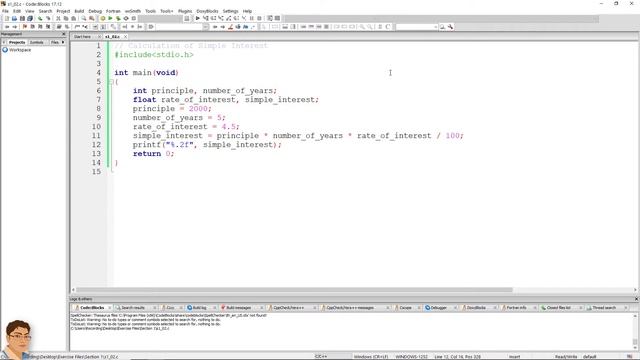Click the Replace toolbar icon
The height and width of the screenshot is (360, 640).
point(91,18)
